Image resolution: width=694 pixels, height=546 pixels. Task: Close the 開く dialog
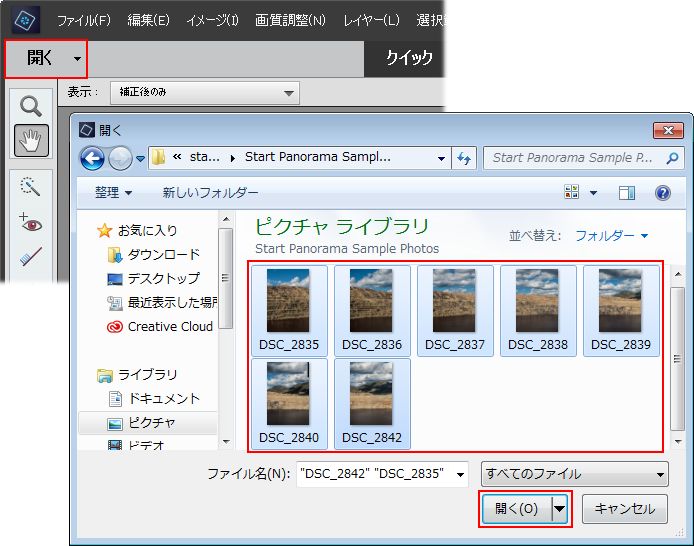668,130
